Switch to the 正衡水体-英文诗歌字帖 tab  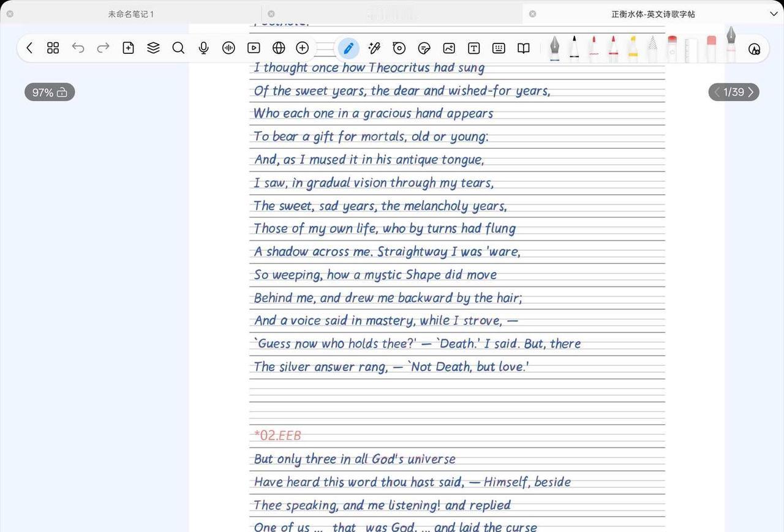click(653, 13)
